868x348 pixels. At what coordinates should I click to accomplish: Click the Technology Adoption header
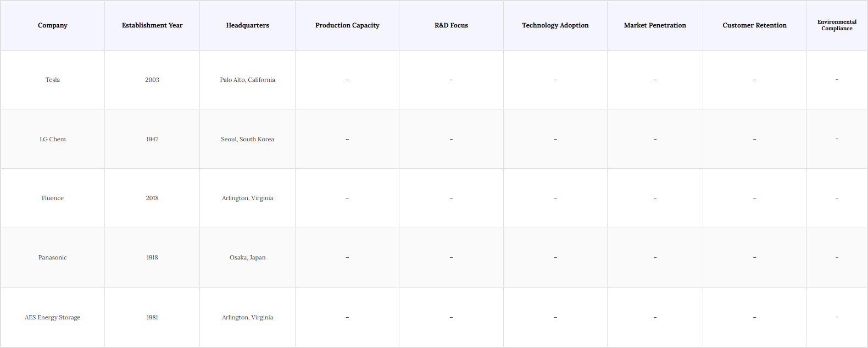555,25
